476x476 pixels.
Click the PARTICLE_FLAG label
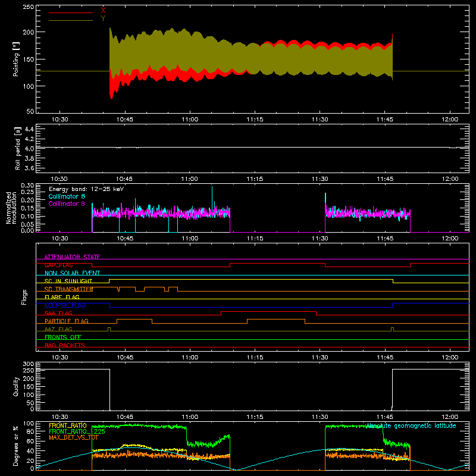(67, 321)
